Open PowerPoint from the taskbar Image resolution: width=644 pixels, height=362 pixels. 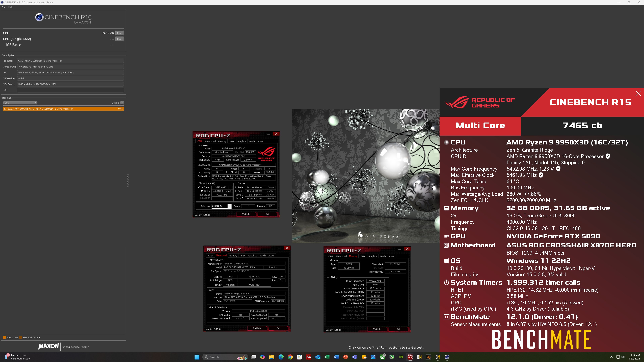click(x=345, y=357)
